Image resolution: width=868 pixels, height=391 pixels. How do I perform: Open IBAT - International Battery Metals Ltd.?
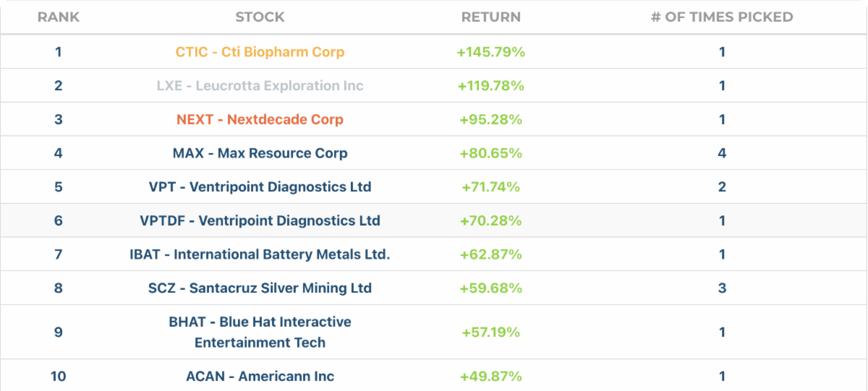pos(260,254)
